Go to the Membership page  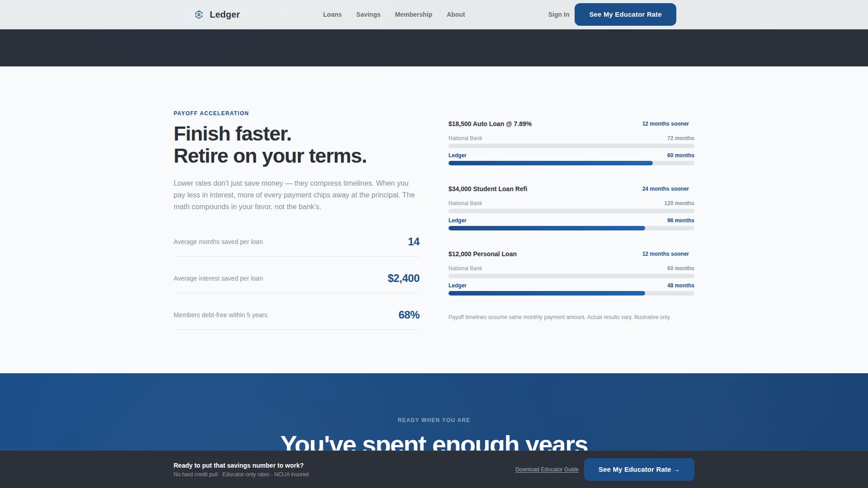413,14
